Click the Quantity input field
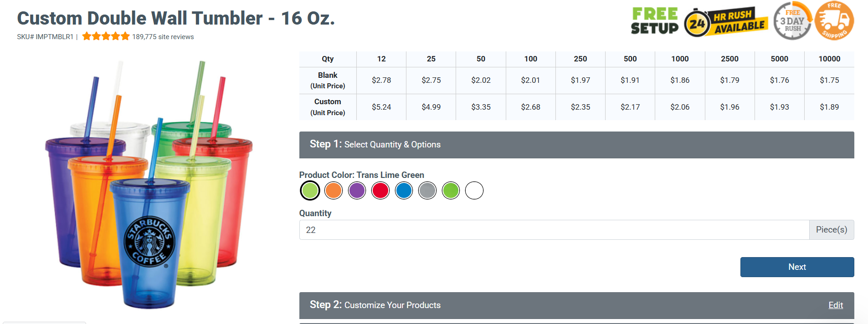The height and width of the screenshot is (324, 868). click(554, 230)
